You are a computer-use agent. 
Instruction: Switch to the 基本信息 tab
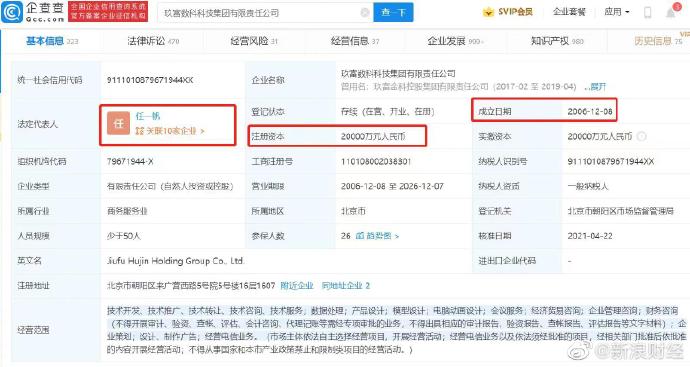pyautogui.click(x=51, y=41)
